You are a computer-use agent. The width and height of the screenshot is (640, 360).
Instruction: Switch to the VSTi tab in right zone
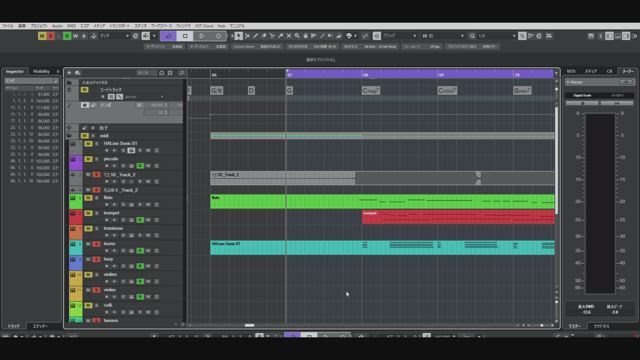(x=571, y=71)
